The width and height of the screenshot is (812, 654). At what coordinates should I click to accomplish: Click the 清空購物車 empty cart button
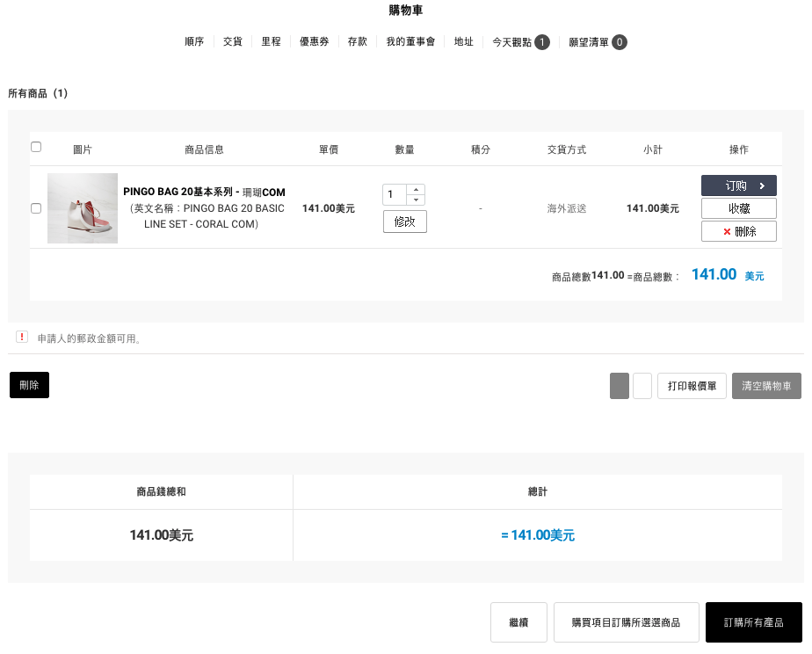[766, 386]
